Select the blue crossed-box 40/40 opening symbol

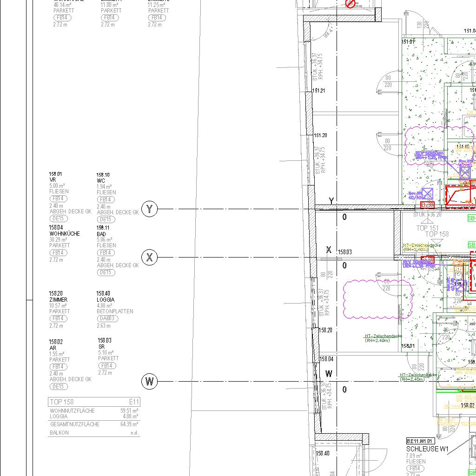click(427, 193)
